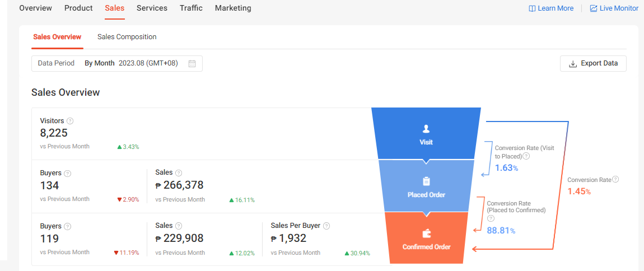Click the Export Data button
This screenshot has height=271, width=644.
(593, 64)
